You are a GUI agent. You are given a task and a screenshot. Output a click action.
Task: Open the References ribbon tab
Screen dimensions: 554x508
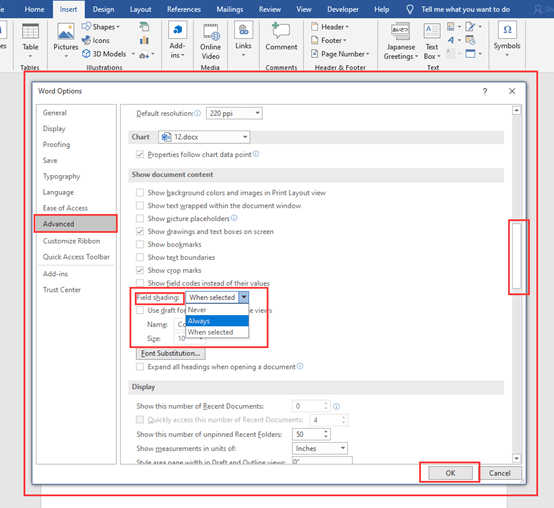click(184, 9)
